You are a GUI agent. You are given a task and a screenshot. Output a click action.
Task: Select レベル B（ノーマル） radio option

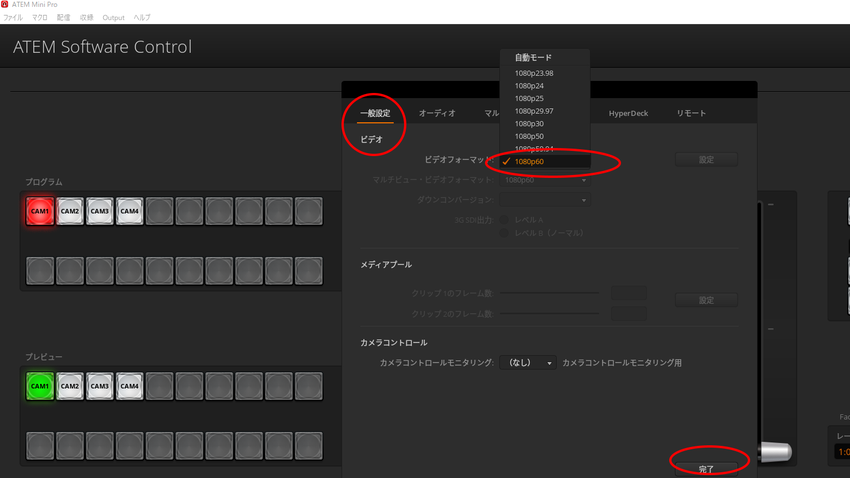(x=505, y=232)
